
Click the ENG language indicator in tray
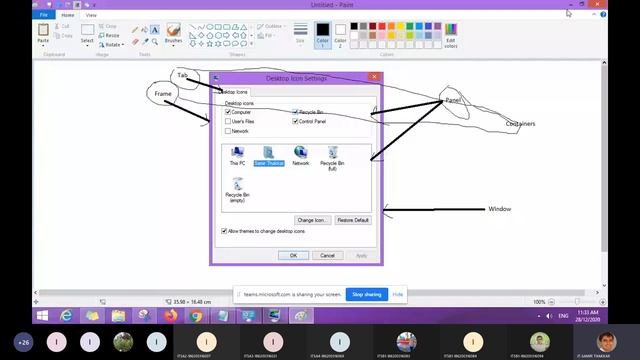563,316
